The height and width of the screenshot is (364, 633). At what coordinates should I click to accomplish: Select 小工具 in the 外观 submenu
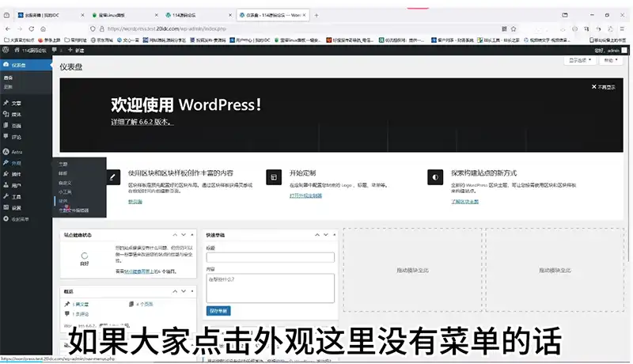point(65,191)
